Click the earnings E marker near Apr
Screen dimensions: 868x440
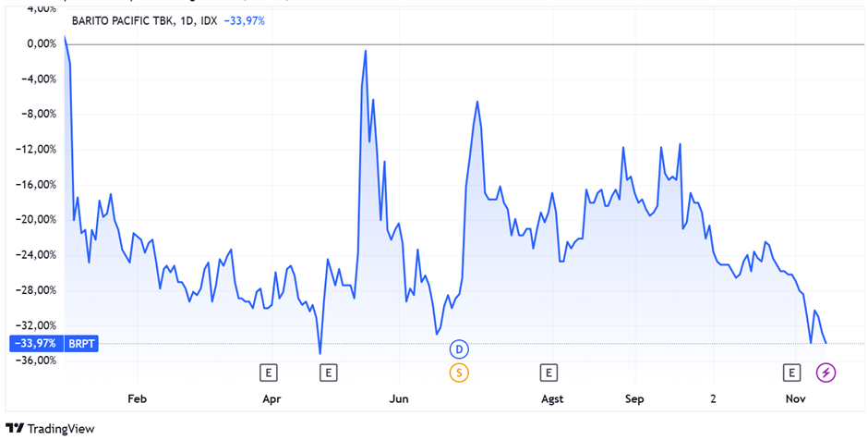(x=269, y=373)
